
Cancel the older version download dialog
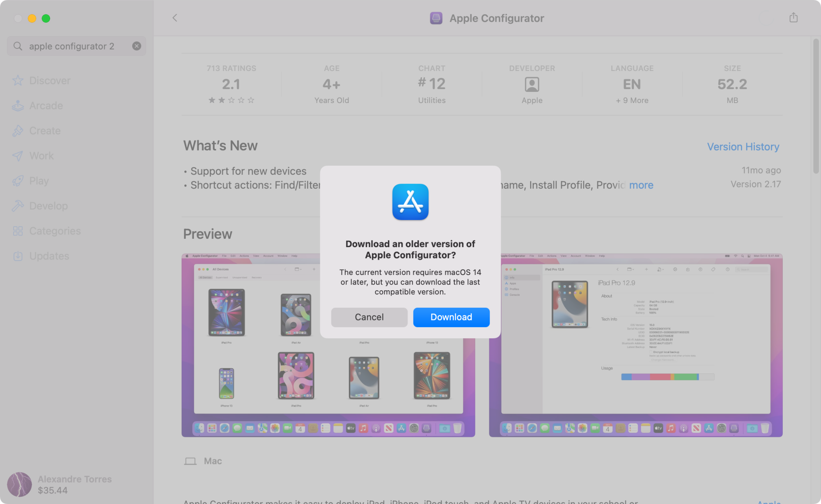click(x=369, y=317)
